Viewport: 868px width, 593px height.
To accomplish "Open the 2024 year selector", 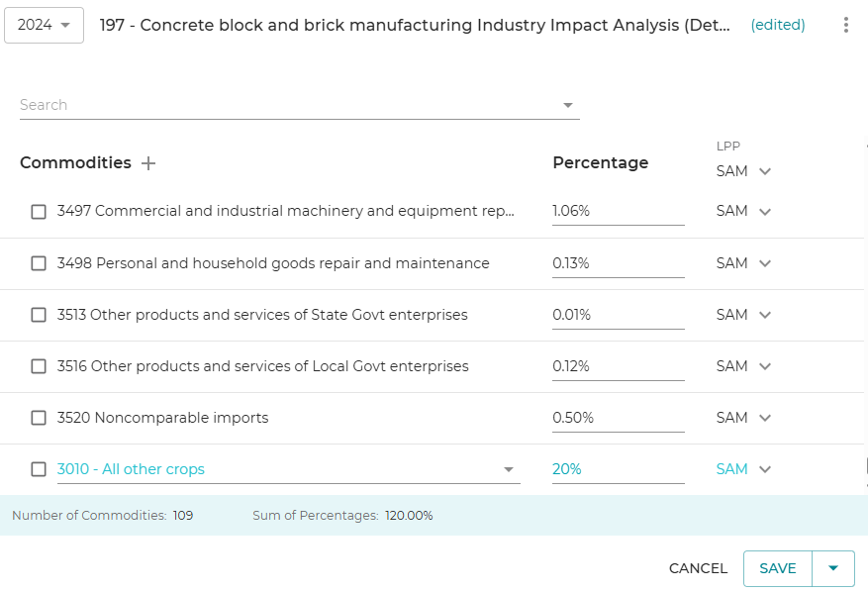I will 44,25.
